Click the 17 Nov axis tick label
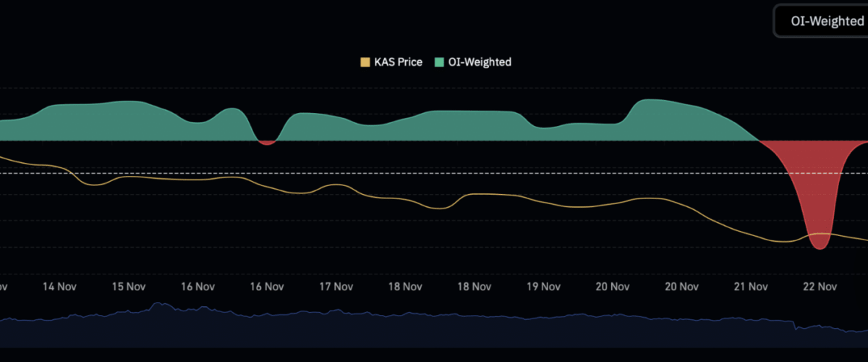 pos(335,287)
